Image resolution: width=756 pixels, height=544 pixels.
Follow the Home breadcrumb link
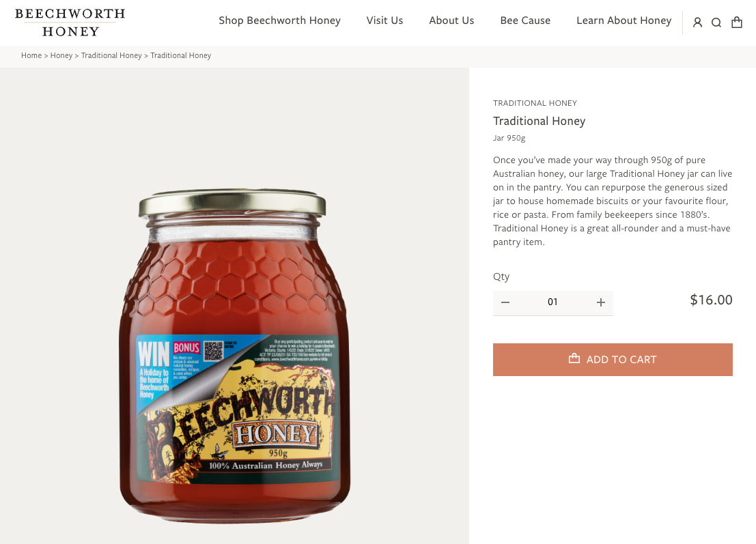point(31,55)
